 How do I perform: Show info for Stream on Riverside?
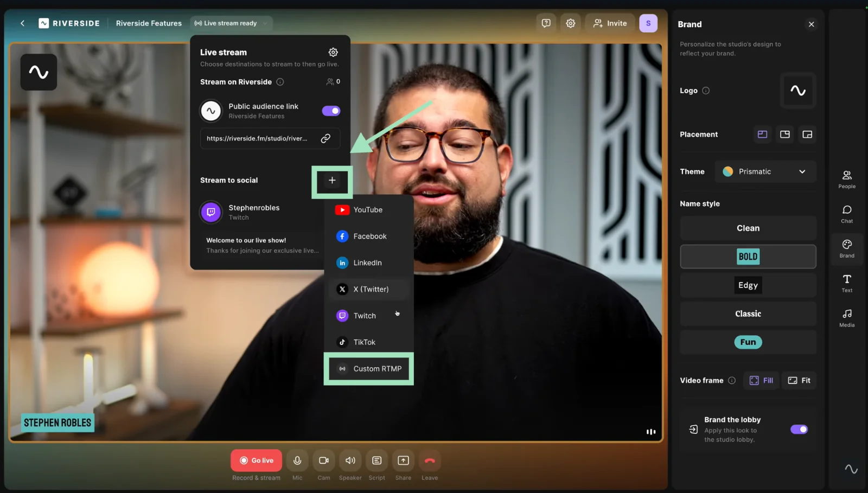click(280, 82)
